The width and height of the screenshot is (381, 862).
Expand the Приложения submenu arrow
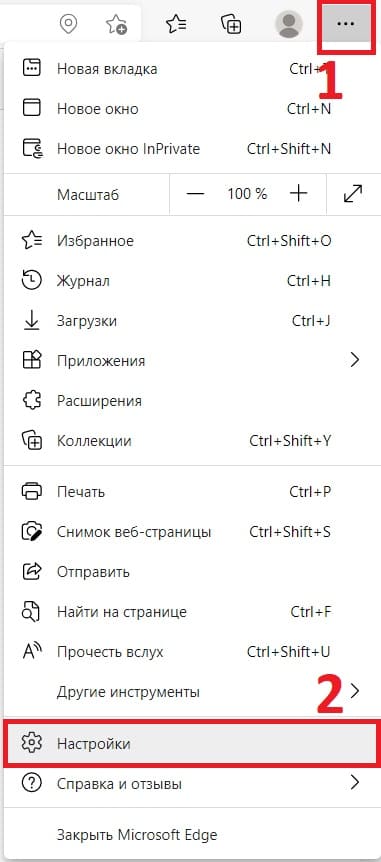tap(355, 360)
